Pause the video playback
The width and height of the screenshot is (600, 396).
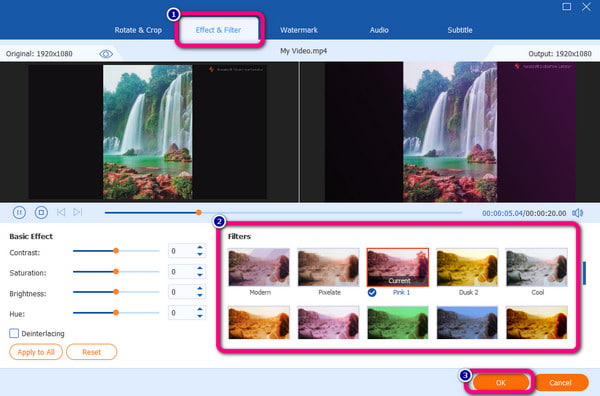(x=19, y=212)
